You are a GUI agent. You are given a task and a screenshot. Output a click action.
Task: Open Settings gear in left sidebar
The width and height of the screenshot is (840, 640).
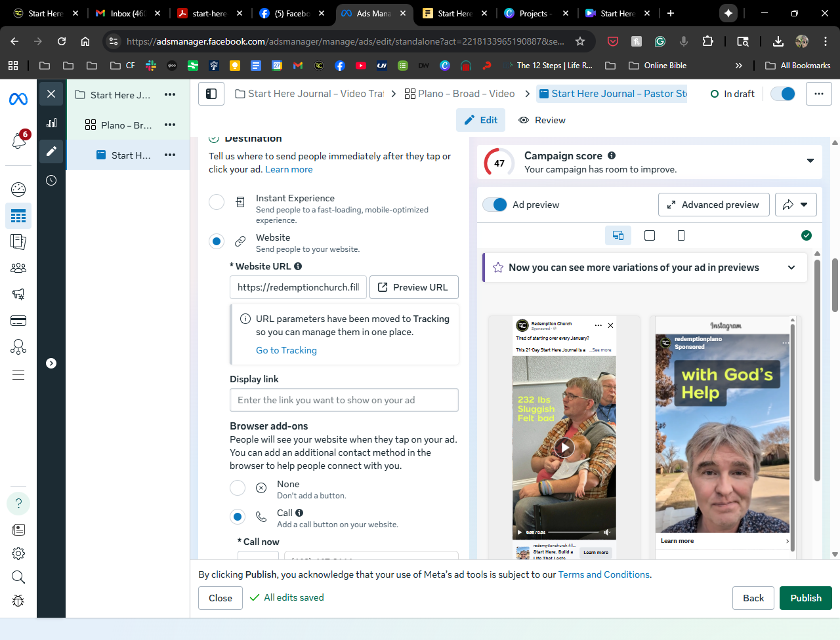18,553
